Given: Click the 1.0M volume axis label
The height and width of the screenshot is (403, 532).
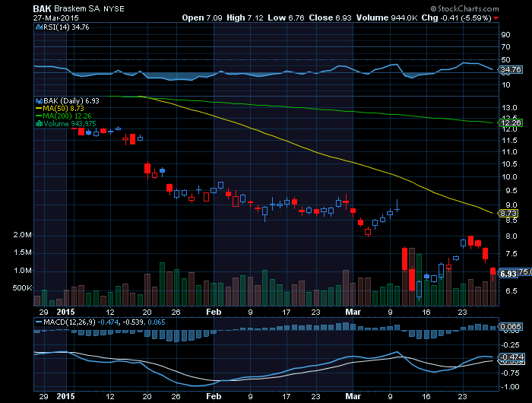Looking at the screenshot, I should click(x=22, y=271).
